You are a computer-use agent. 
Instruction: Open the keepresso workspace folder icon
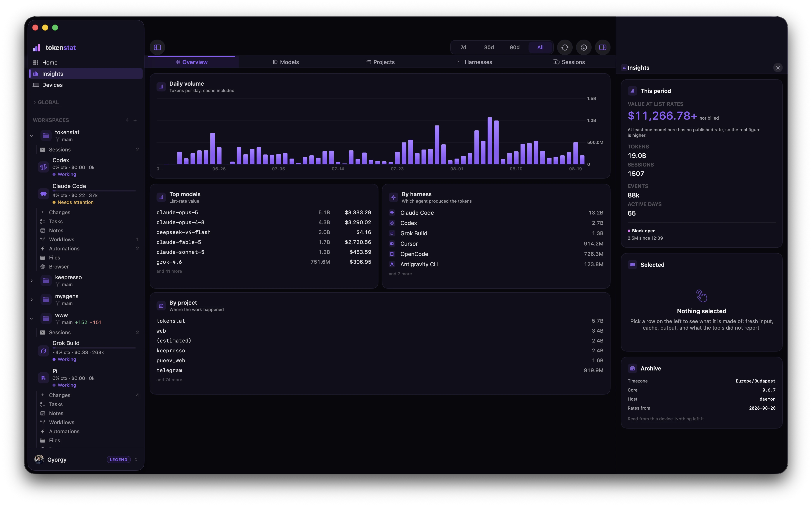(x=46, y=281)
